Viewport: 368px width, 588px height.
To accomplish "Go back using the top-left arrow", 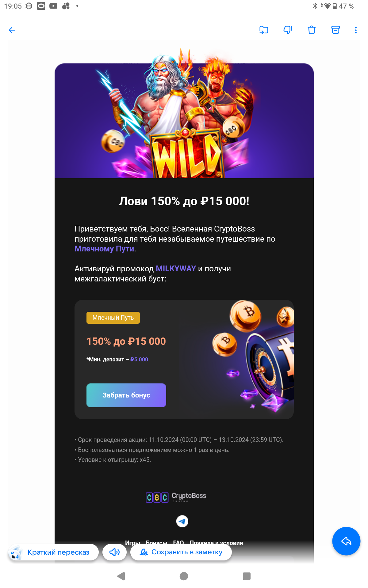I will [x=12, y=30].
